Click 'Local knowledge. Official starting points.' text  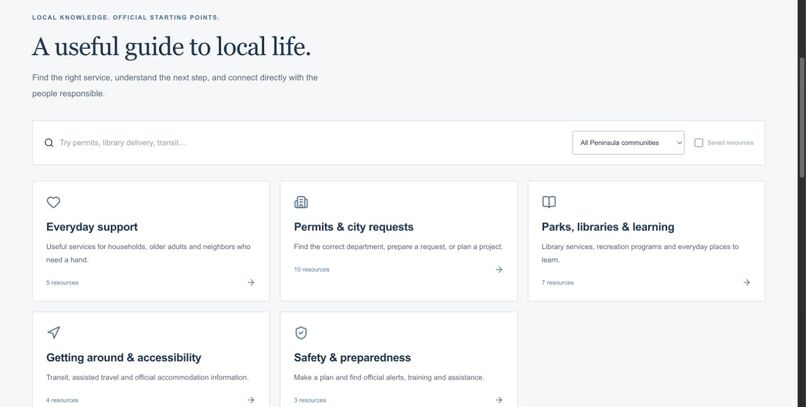[126, 17]
